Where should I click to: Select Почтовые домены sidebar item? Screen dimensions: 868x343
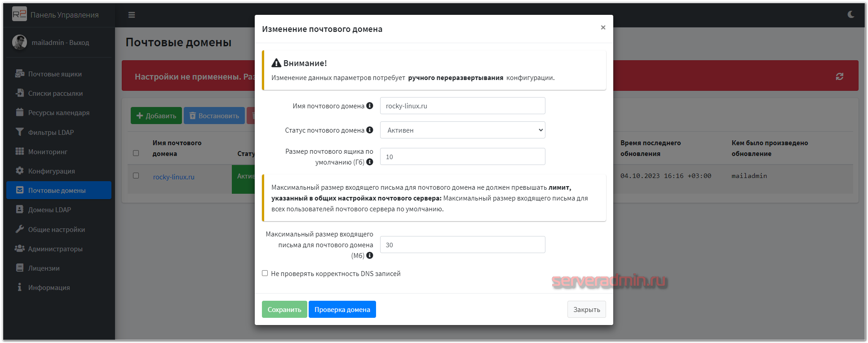[x=59, y=190]
